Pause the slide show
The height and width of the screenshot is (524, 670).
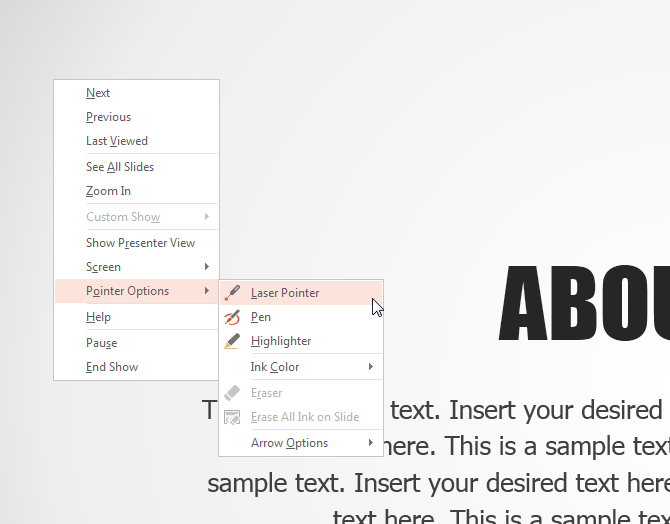click(x=137, y=343)
